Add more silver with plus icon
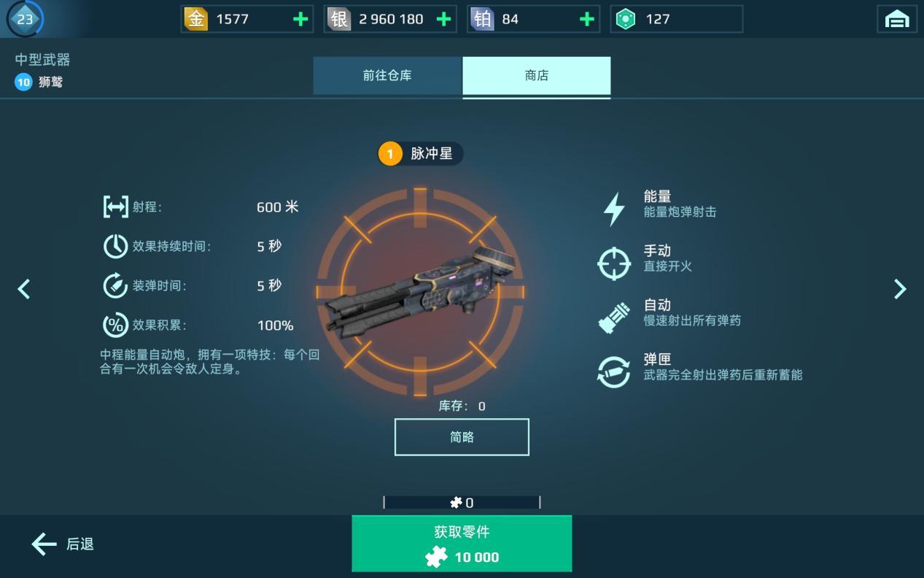 443,19
